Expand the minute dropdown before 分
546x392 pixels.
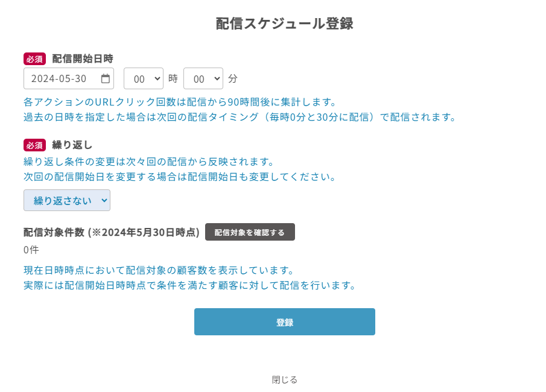203,78
